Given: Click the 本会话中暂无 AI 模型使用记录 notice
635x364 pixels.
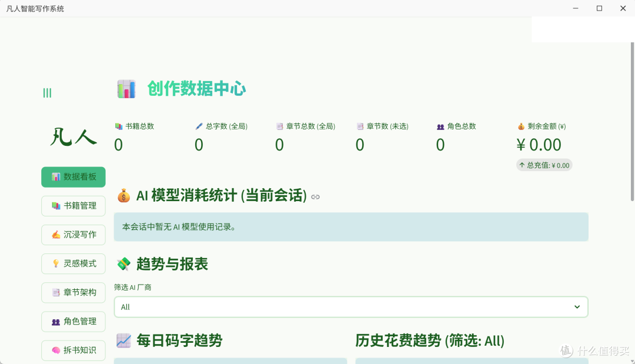Looking at the screenshot, I should coord(350,227).
